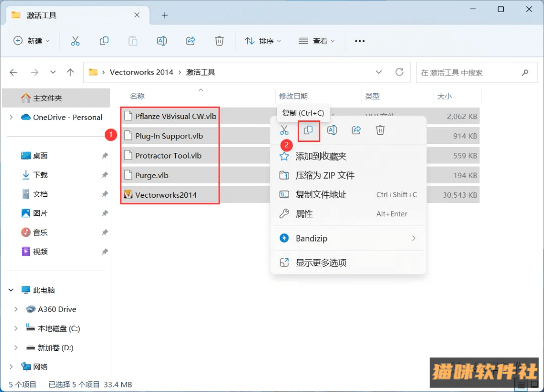Click the Cut scissors in the context menu
Screen dimensions: 544x392
pos(284,130)
